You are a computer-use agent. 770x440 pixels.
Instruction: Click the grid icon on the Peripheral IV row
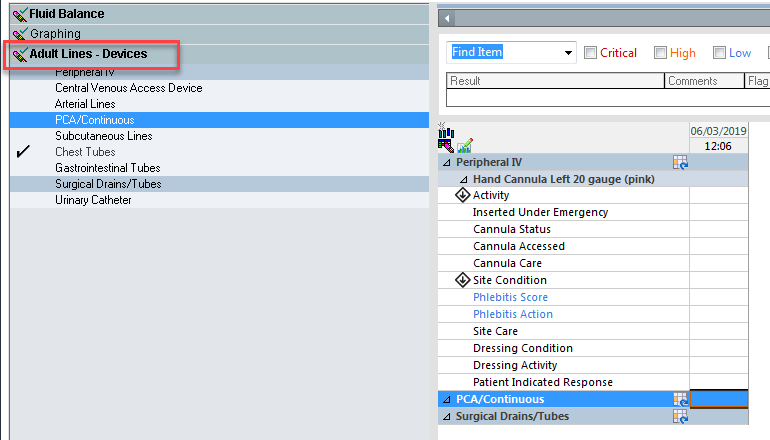[x=680, y=163]
